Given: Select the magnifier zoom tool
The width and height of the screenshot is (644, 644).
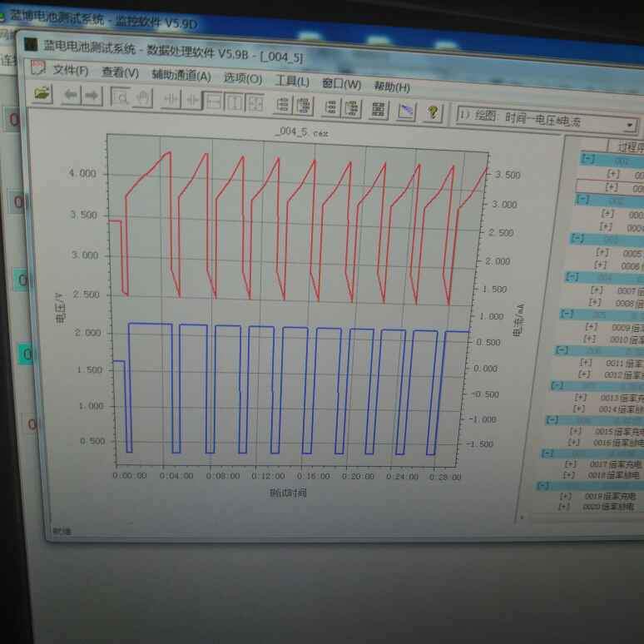Looking at the screenshot, I should (121, 97).
